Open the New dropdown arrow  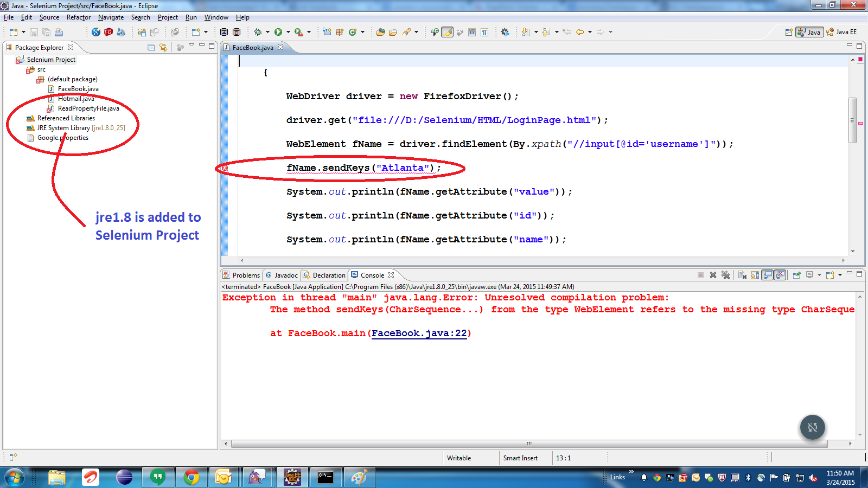pyautogui.click(x=23, y=32)
